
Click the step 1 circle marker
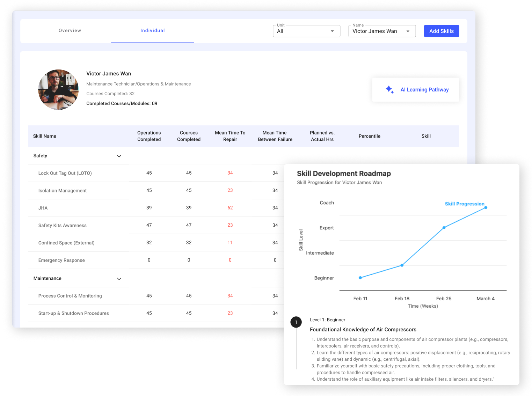click(x=296, y=322)
